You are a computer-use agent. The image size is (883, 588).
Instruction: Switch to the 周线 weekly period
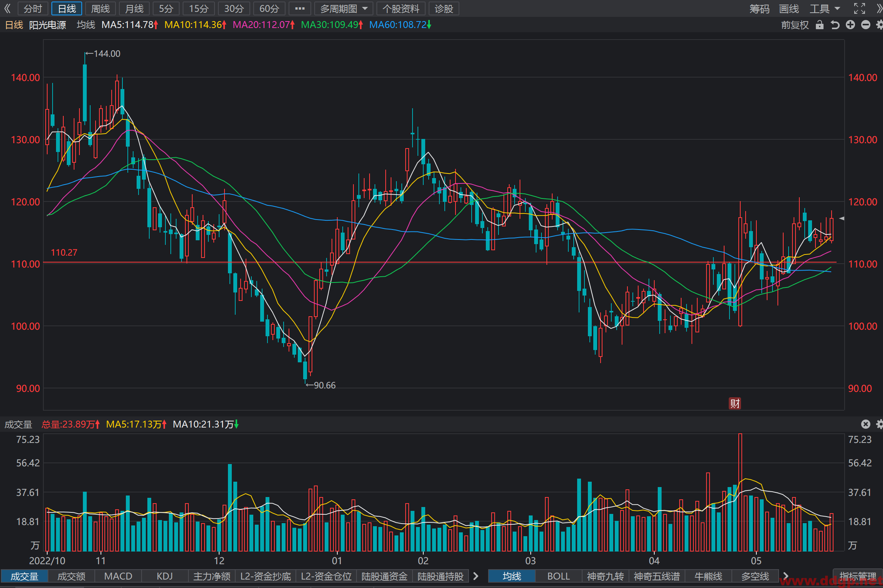[x=101, y=8]
